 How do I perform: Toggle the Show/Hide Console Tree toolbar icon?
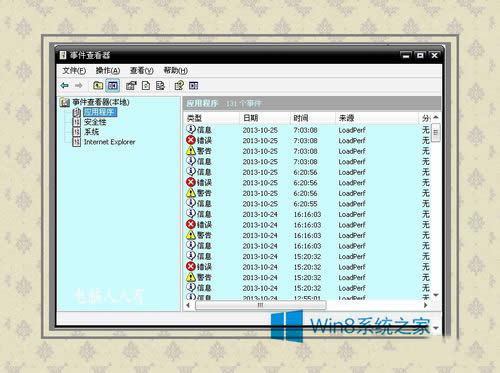tap(113, 86)
